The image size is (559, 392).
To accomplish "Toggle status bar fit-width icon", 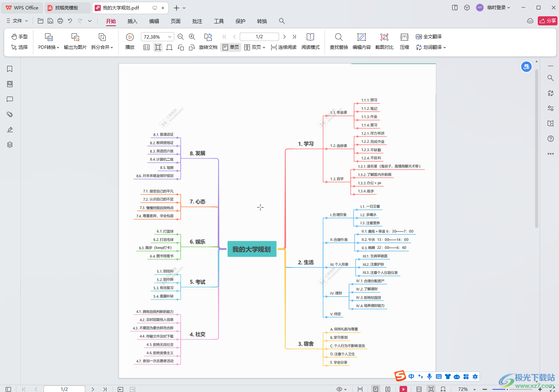I will coord(443,389).
